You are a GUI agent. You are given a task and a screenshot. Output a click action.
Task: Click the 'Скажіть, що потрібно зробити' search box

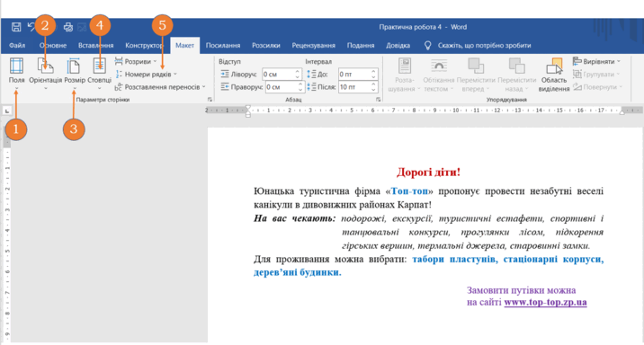pyautogui.click(x=484, y=46)
